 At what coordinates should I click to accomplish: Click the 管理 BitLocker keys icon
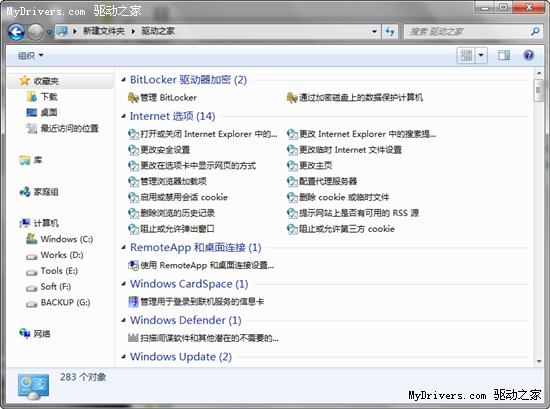[133, 98]
